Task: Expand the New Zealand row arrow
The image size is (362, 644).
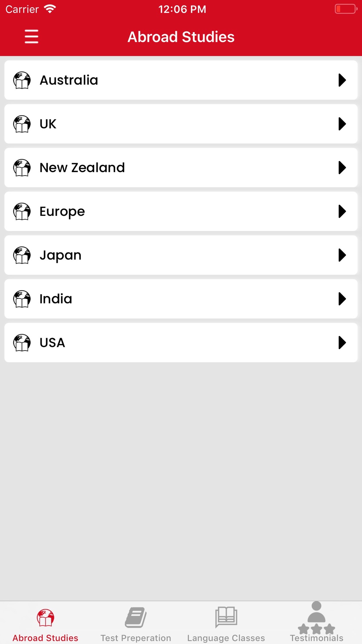Action: point(342,168)
